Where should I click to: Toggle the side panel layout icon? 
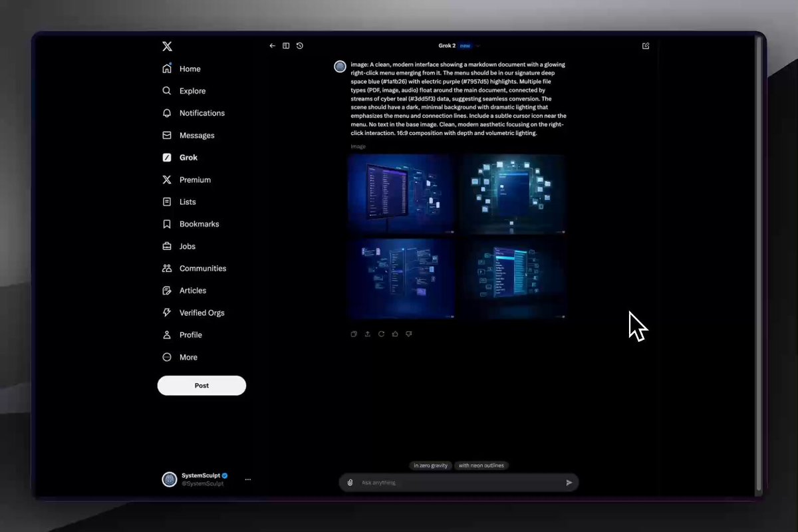click(286, 46)
